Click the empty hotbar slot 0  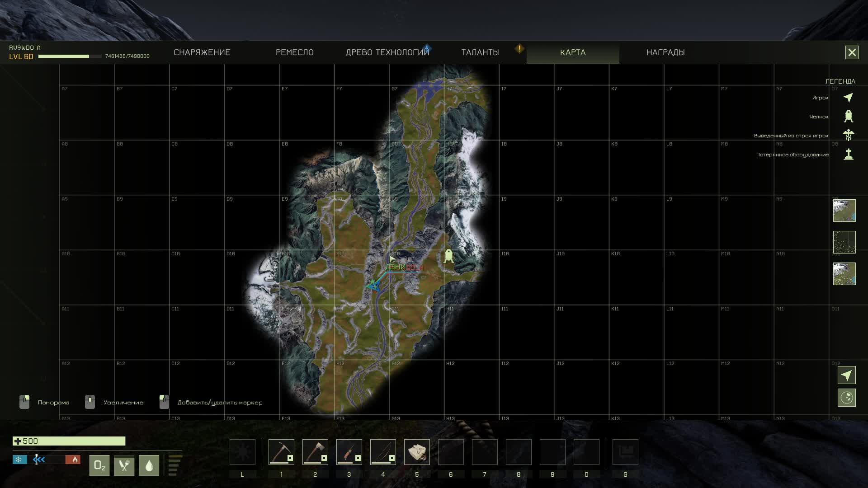[x=586, y=452]
